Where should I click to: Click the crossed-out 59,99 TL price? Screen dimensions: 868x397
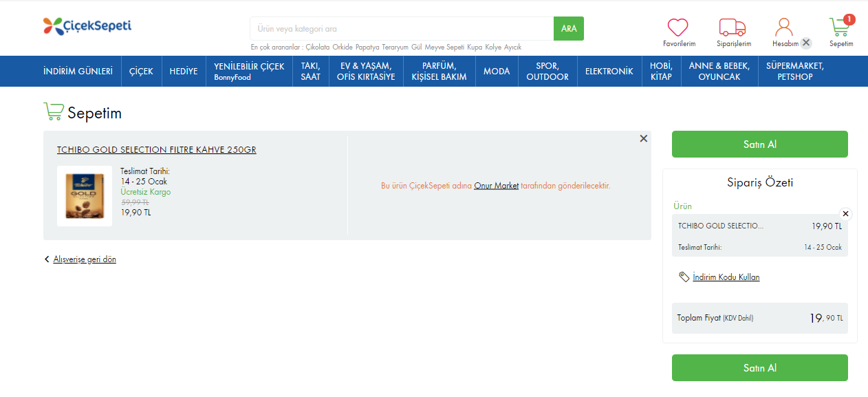click(135, 203)
